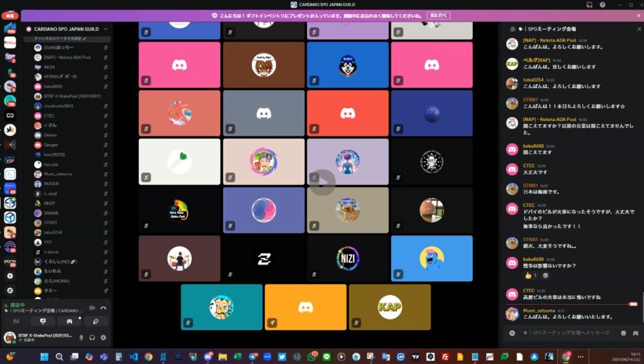The width and height of the screenshot is (644, 364).
Task: Open the emoji picker in chat input
Action: [623, 333]
